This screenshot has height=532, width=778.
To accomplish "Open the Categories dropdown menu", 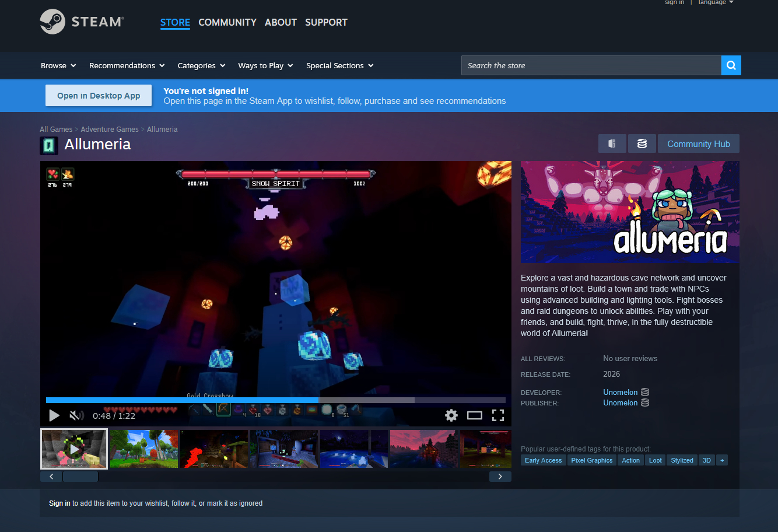I will click(x=201, y=65).
